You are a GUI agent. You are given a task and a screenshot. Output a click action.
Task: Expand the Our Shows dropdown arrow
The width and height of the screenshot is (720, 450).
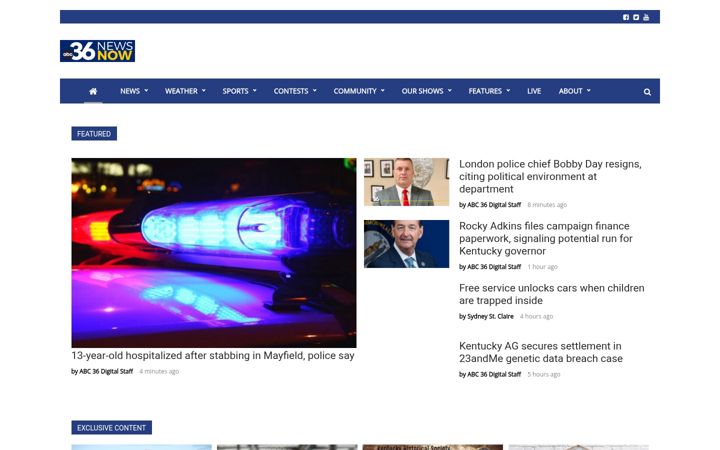click(x=450, y=91)
